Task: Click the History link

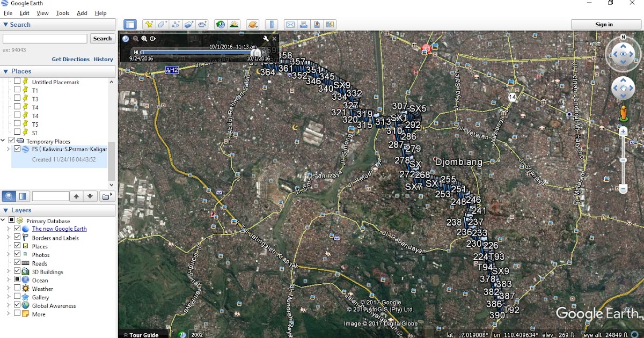Action: pyautogui.click(x=104, y=59)
